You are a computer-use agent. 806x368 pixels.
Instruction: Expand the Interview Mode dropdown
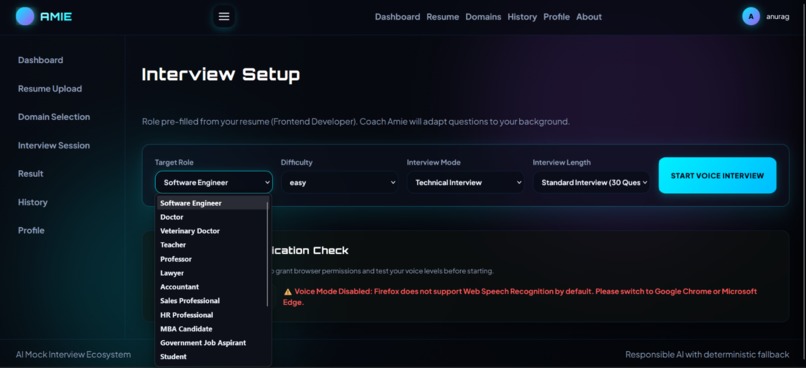coord(466,182)
